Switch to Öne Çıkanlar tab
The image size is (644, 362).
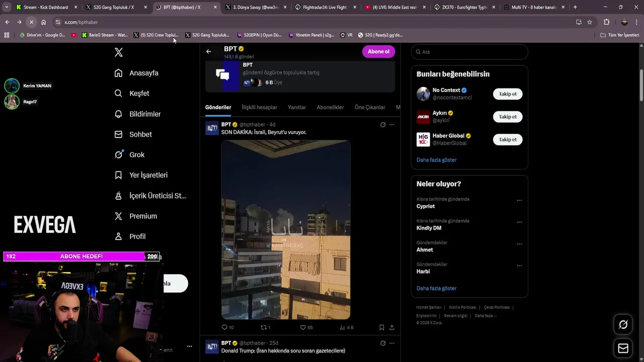tap(370, 107)
